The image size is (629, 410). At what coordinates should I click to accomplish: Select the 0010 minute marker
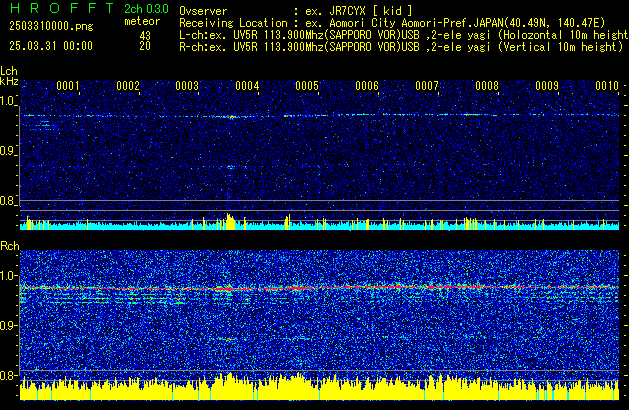(x=607, y=86)
